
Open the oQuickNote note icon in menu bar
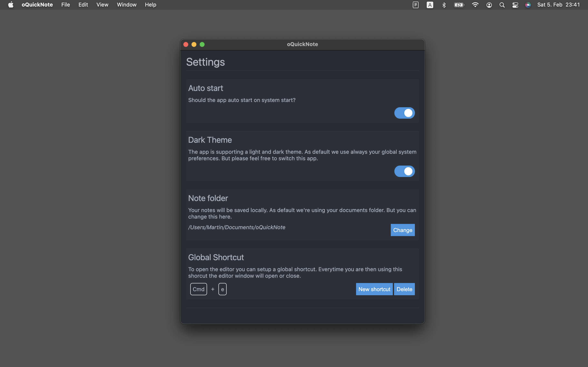click(415, 5)
